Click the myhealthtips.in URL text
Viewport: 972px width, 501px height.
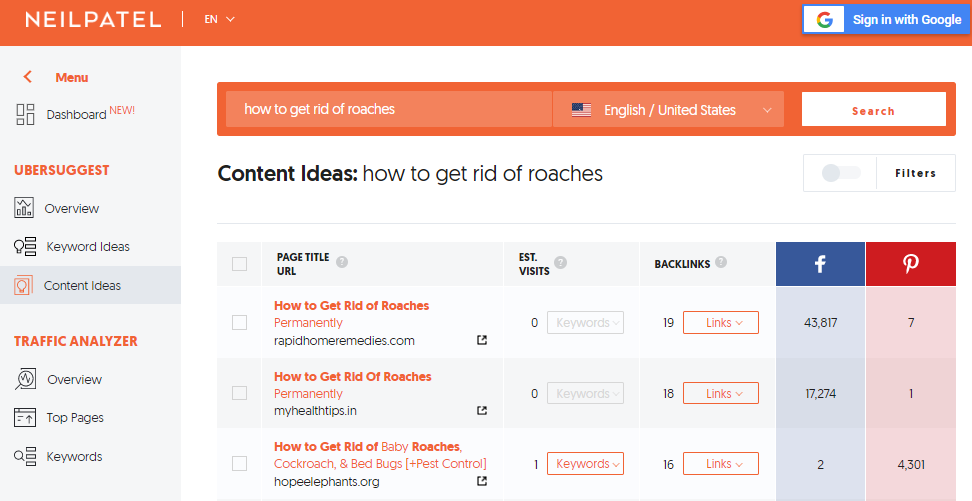coord(315,410)
